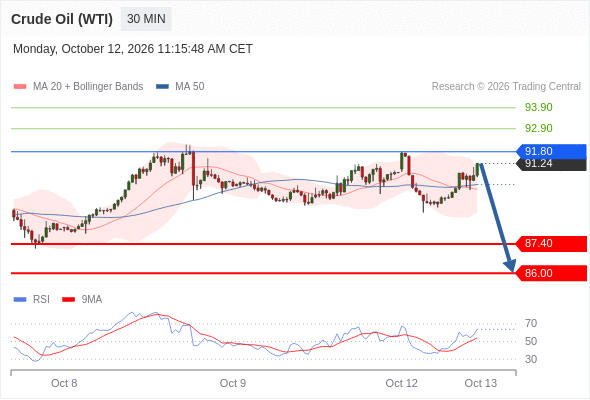The width and height of the screenshot is (590, 400).
Task: Click the MA 20 + Bollinger Bands legend swatch
Action: click(x=20, y=87)
